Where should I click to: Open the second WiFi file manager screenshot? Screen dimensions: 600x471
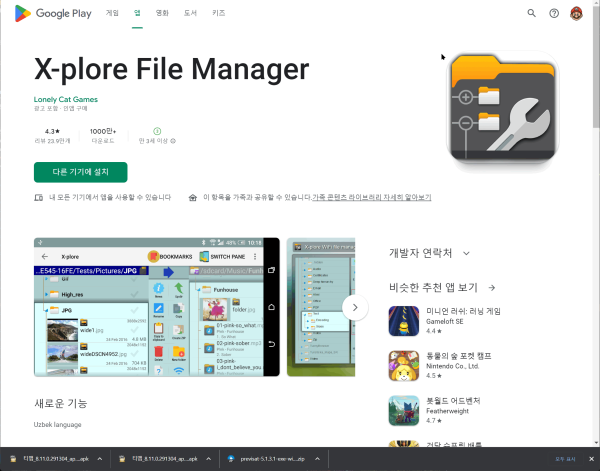pos(321,307)
